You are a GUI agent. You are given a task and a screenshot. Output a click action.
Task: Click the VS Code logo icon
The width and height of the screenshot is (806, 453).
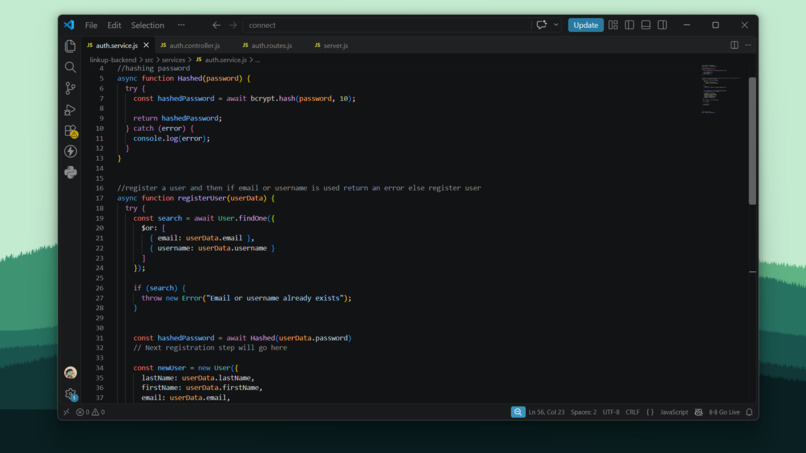coord(69,25)
